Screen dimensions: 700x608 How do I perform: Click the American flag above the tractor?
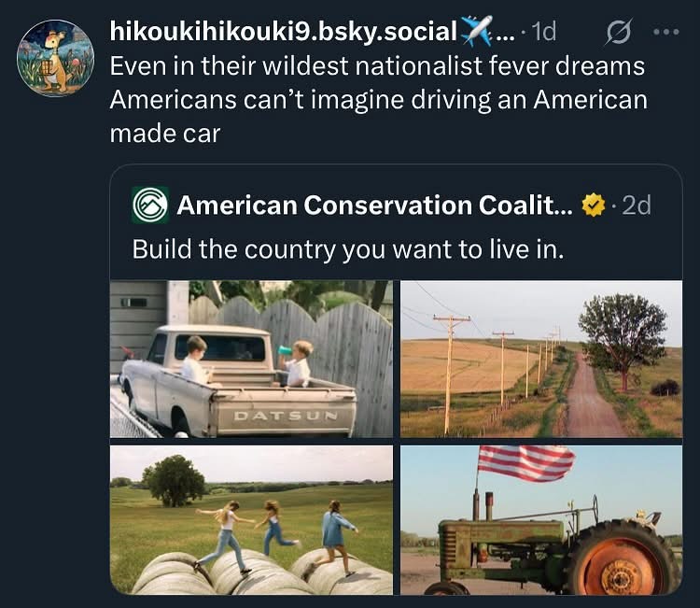tap(525, 463)
